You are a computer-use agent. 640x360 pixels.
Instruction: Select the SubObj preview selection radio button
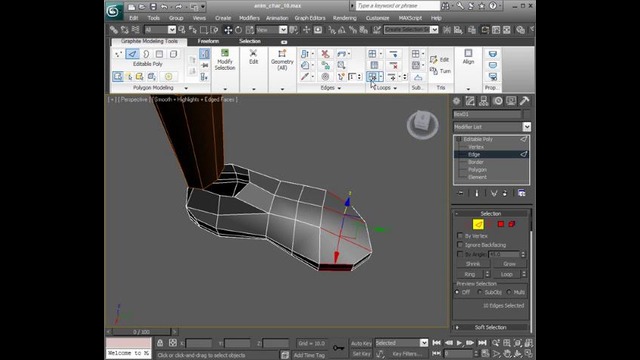[480, 292]
